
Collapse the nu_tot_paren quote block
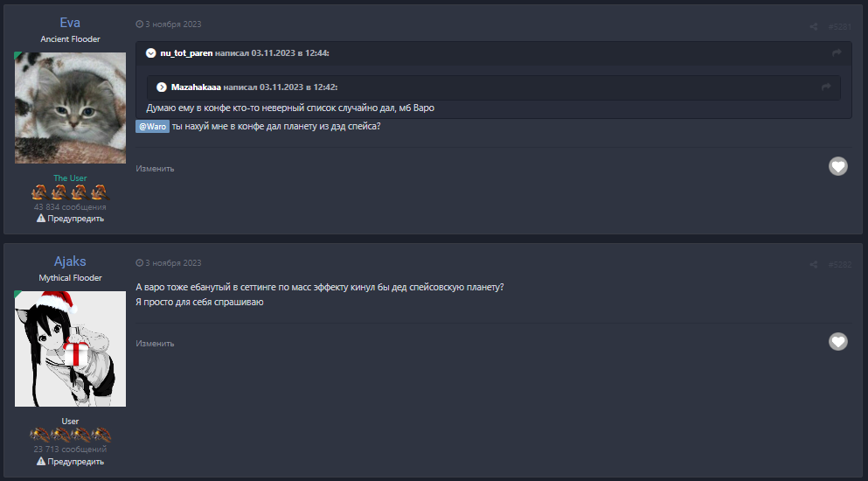click(x=151, y=53)
